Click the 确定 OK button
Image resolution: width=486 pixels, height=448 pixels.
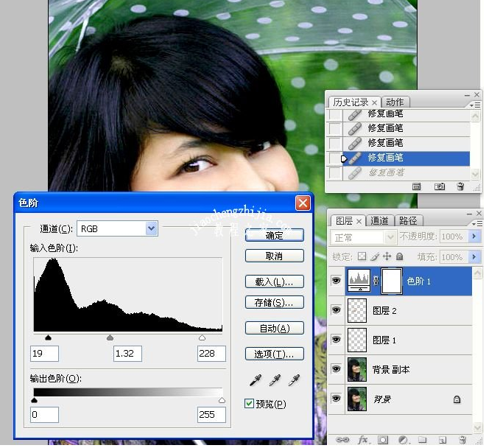point(274,236)
